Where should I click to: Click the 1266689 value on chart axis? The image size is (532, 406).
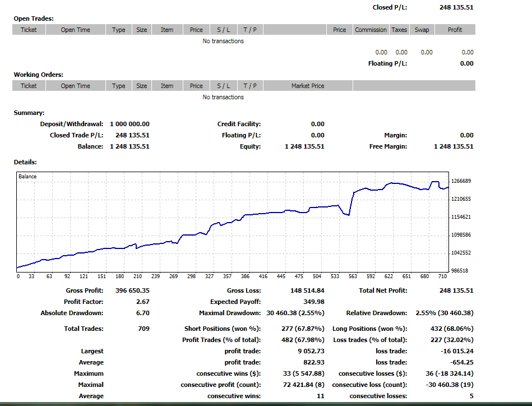point(461,181)
